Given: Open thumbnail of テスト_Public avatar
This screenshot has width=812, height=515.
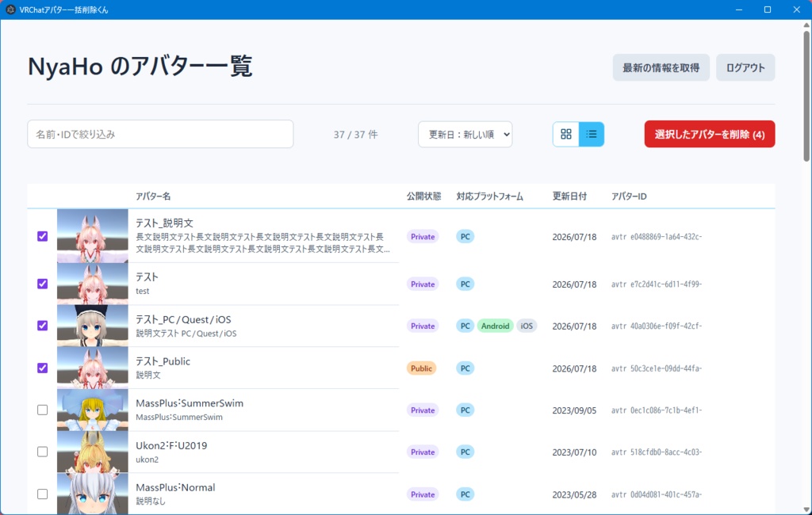Looking at the screenshot, I should (x=93, y=368).
